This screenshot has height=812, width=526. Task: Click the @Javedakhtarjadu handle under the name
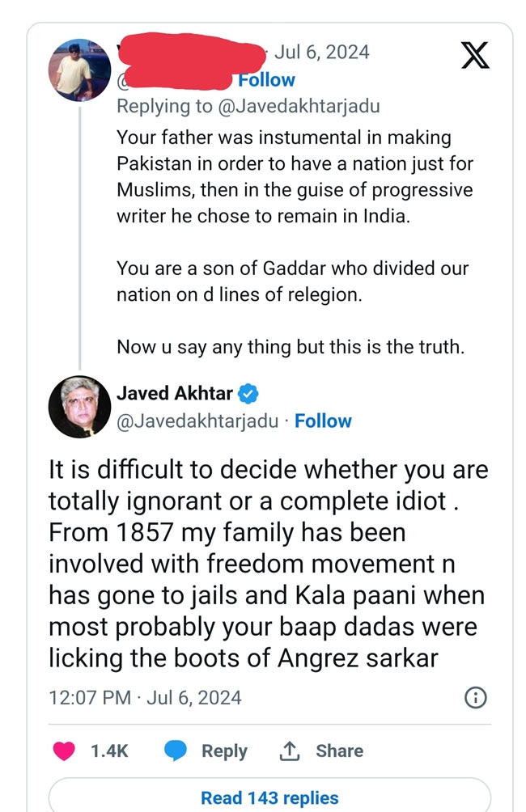(197, 421)
